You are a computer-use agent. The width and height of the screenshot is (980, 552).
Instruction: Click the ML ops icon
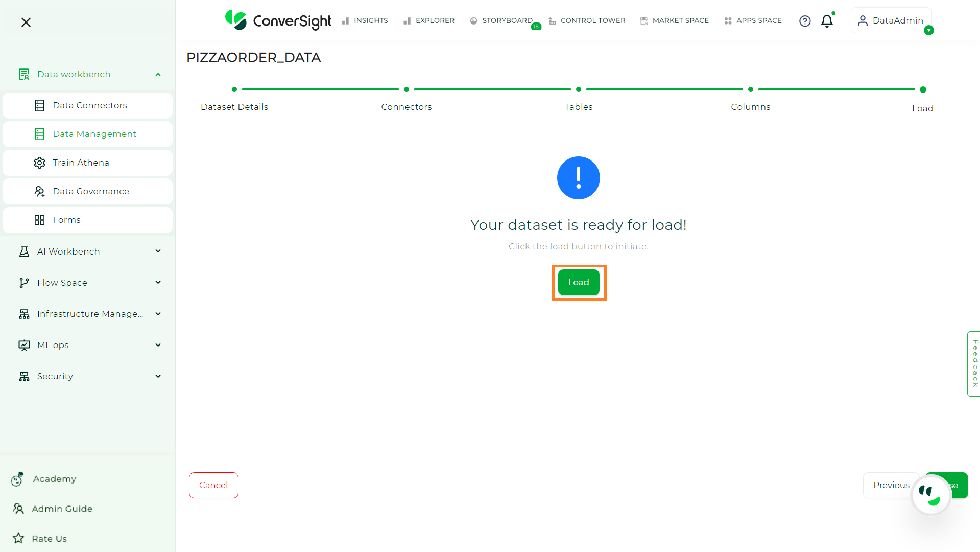point(24,345)
